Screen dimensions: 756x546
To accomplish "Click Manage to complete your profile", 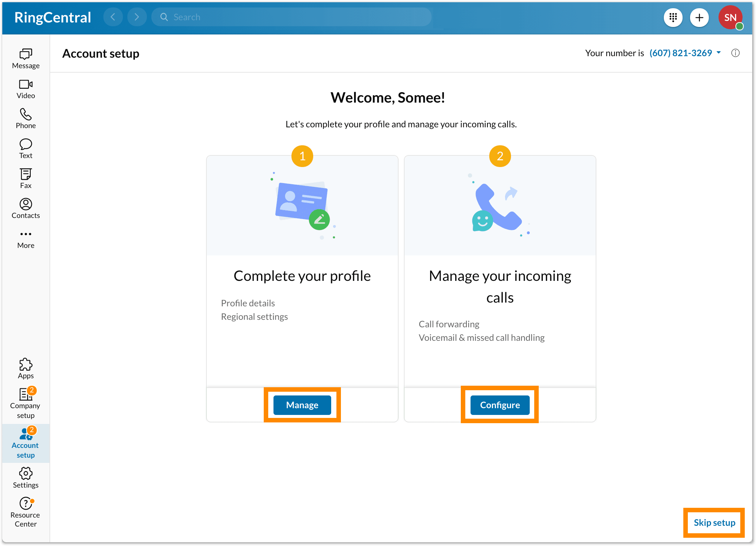I will point(302,405).
